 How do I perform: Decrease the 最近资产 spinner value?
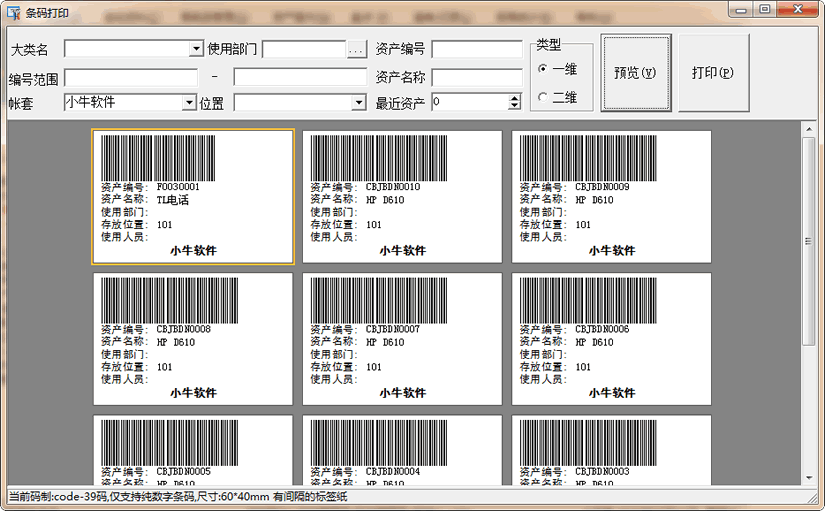[x=514, y=106]
